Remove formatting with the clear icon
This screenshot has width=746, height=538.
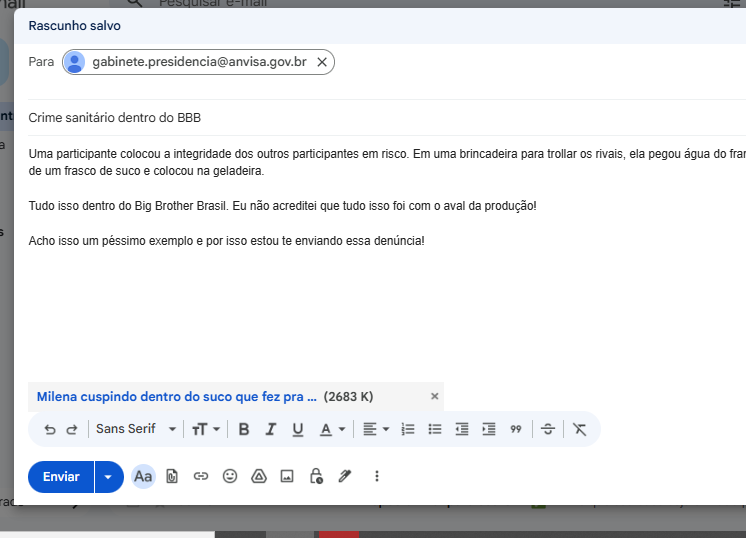[x=579, y=430]
